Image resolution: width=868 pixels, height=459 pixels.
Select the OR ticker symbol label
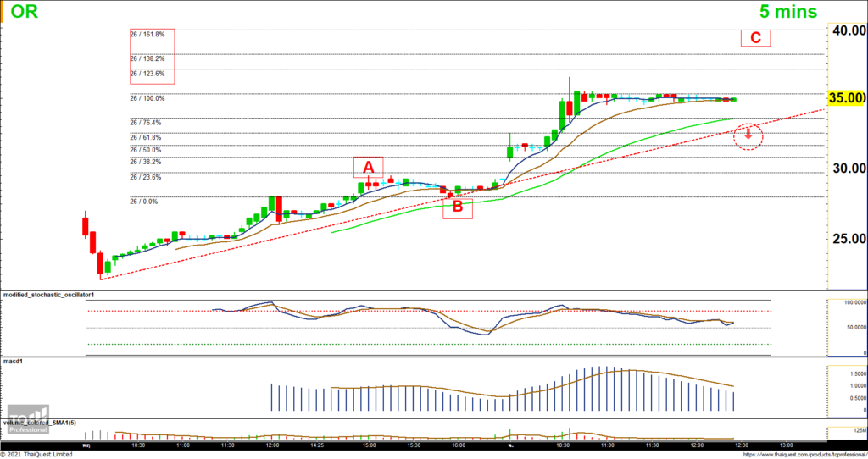24,12
